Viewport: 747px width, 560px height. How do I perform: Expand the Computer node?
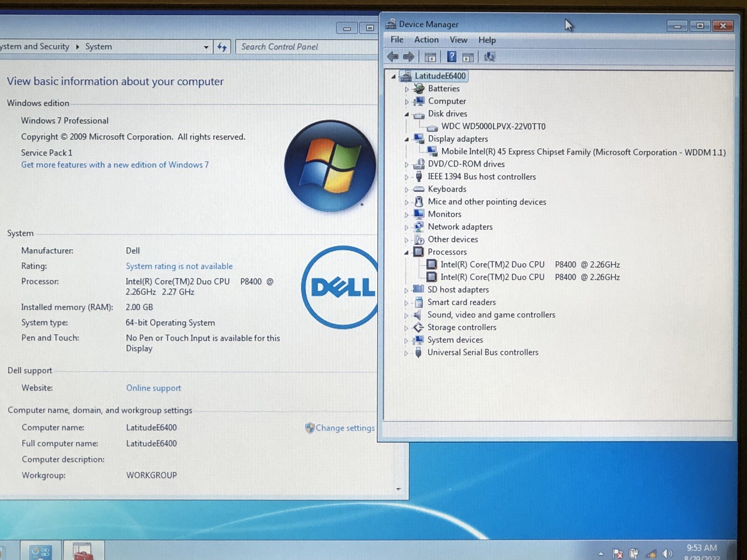pyautogui.click(x=407, y=102)
